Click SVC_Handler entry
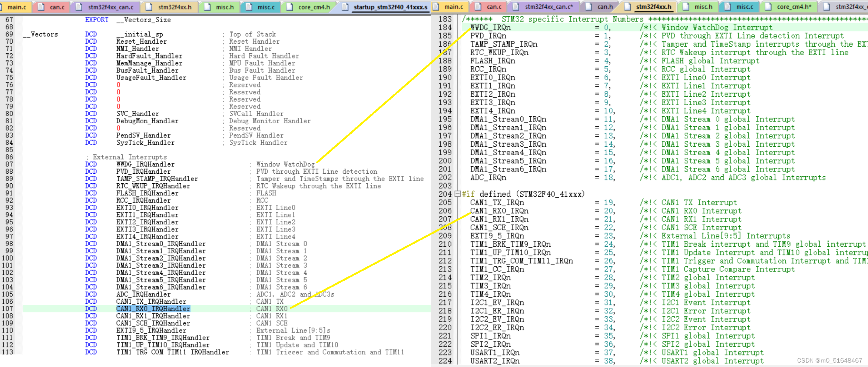868x367 pixels. (138, 114)
